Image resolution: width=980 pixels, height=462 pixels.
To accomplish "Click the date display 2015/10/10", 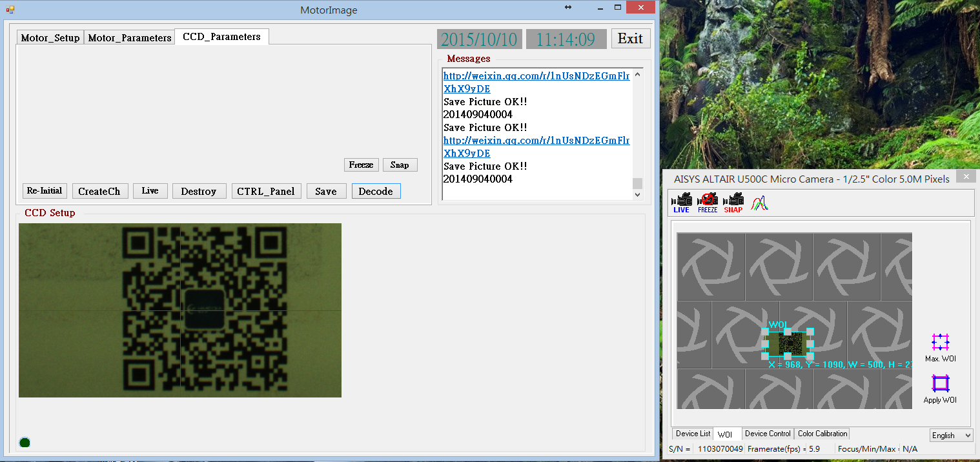I will click(x=479, y=39).
